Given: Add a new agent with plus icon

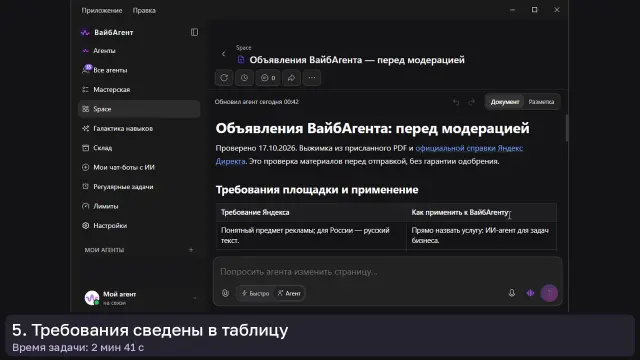Looking at the screenshot, I should coord(191,250).
